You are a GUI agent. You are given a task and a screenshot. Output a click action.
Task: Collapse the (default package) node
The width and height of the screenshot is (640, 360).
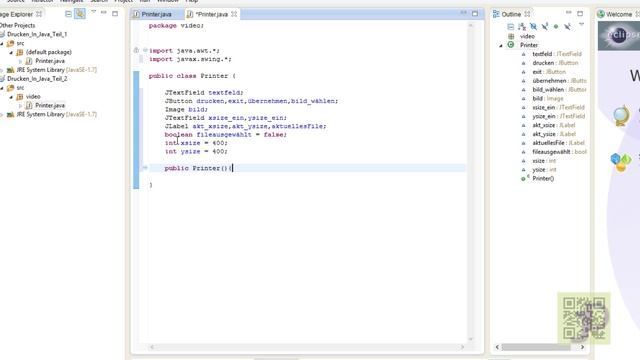11,52
